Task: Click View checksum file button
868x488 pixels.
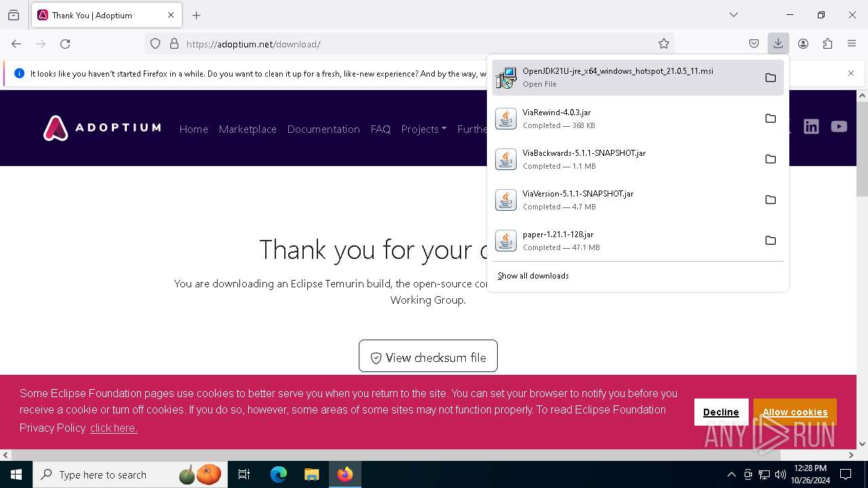Action: 428,356
